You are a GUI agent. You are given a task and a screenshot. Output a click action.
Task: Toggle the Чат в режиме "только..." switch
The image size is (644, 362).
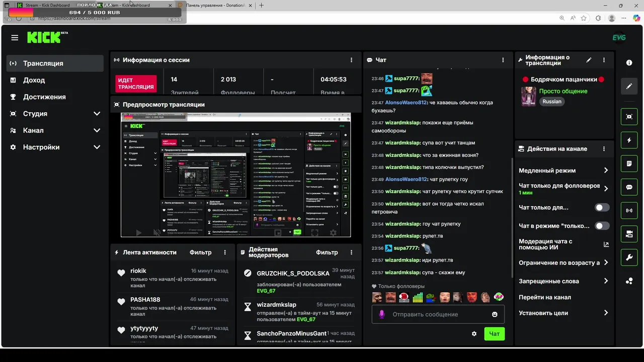tap(602, 226)
